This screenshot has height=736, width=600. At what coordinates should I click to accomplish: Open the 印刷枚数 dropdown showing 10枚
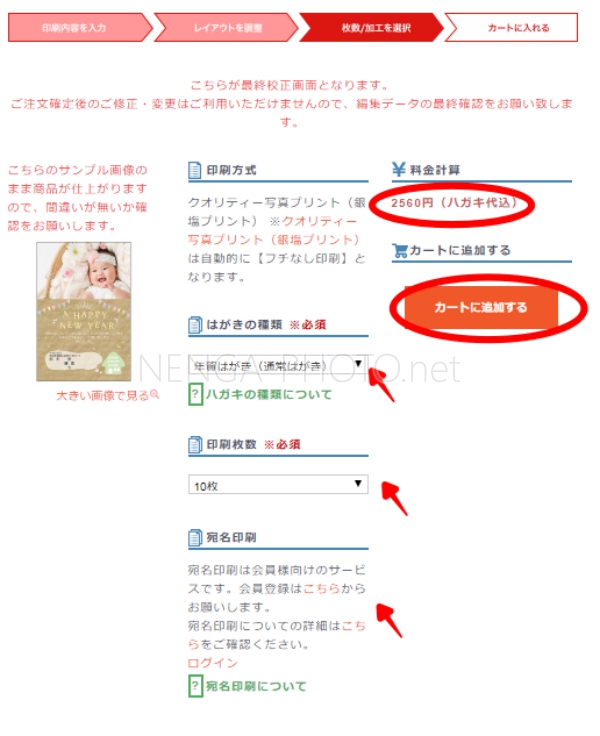point(278,485)
